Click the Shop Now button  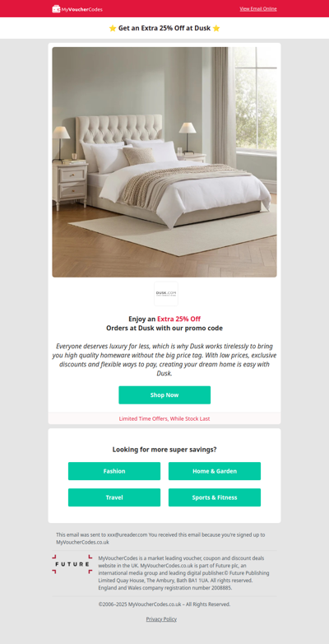(x=164, y=394)
